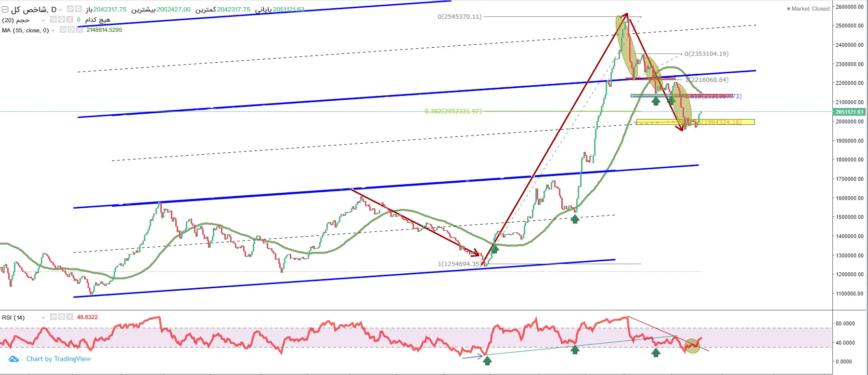This screenshot has height=375, width=868.
Task: Hide the حجم (20) volume indicator
Action: coord(53,20)
